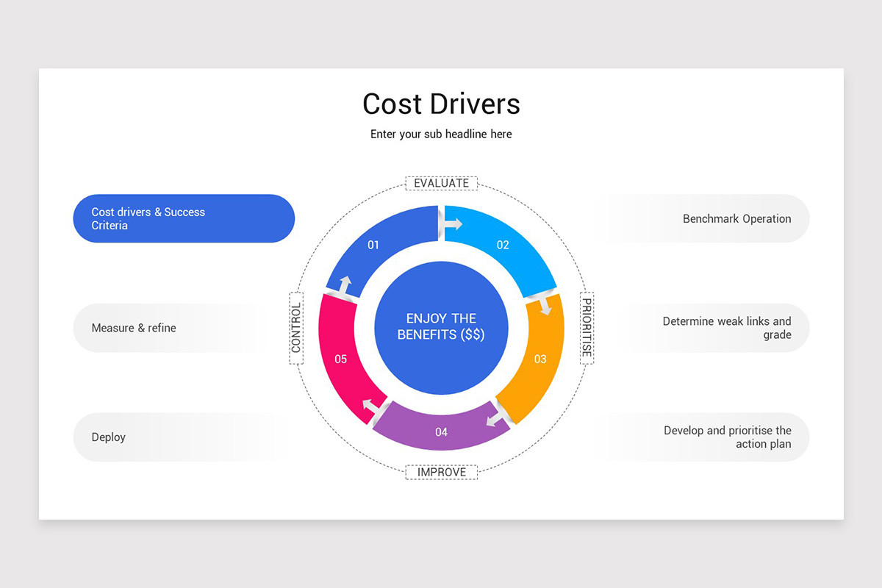Select the pink segment labeled 05
This screenshot has height=588, width=882.
(x=342, y=359)
